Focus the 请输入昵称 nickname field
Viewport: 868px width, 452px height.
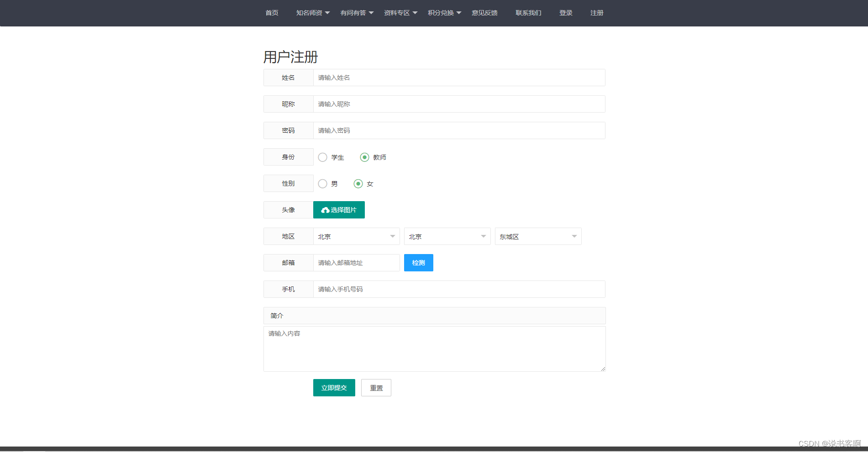point(459,104)
